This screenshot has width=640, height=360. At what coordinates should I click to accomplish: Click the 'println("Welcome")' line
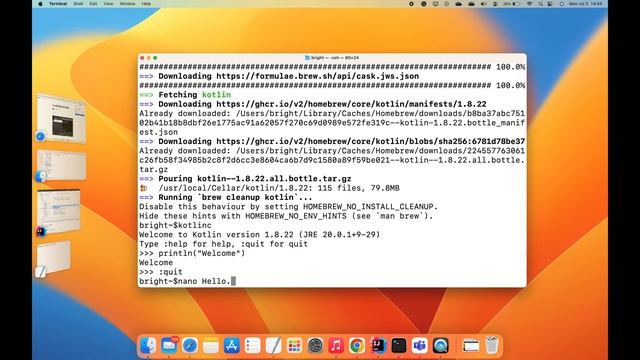(192, 253)
